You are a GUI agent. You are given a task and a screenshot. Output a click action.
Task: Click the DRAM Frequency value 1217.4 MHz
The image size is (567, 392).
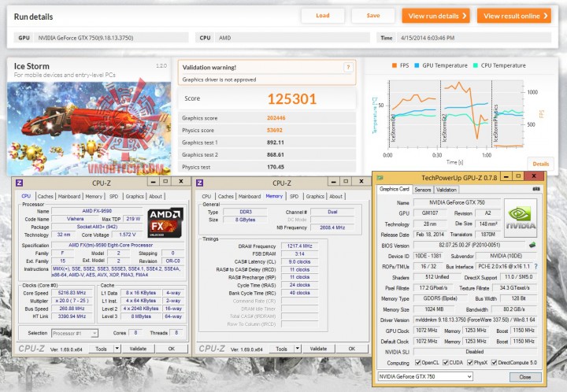[x=300, y=246]
